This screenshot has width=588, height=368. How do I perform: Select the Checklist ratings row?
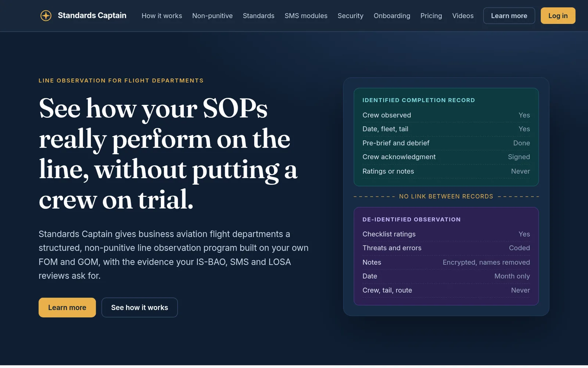click(x=446, y=234)
